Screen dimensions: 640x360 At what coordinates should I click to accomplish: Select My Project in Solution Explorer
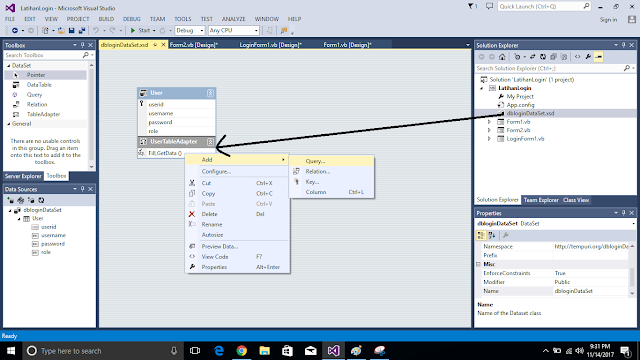click(520, 97)
